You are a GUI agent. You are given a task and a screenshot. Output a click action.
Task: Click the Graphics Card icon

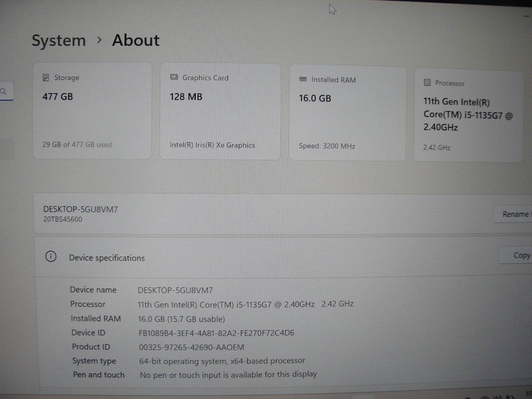173,77
